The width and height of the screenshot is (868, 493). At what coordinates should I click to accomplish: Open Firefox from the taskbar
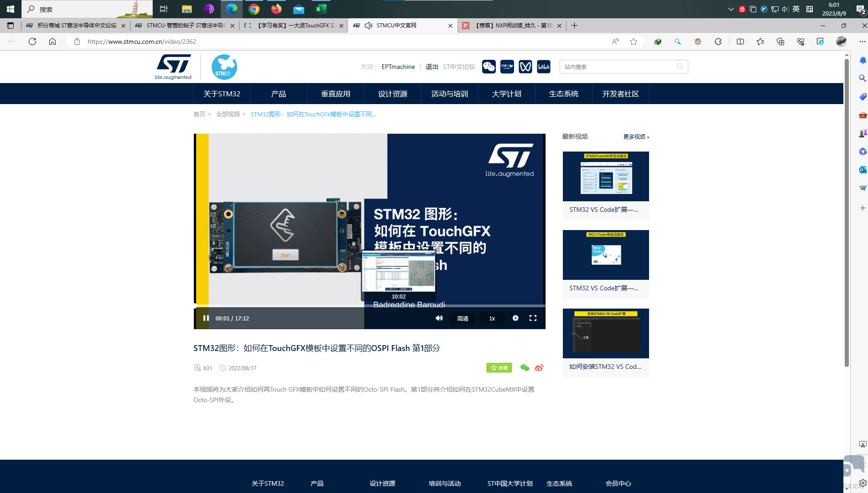click(x=276, y=9)
